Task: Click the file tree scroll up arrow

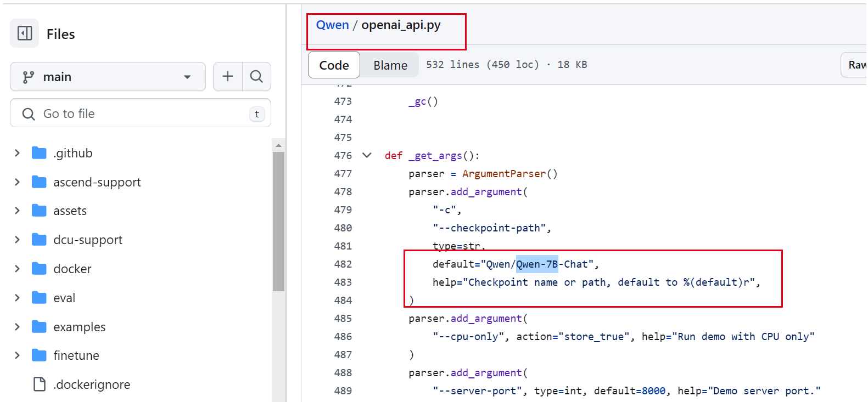Action: (278, 145)
